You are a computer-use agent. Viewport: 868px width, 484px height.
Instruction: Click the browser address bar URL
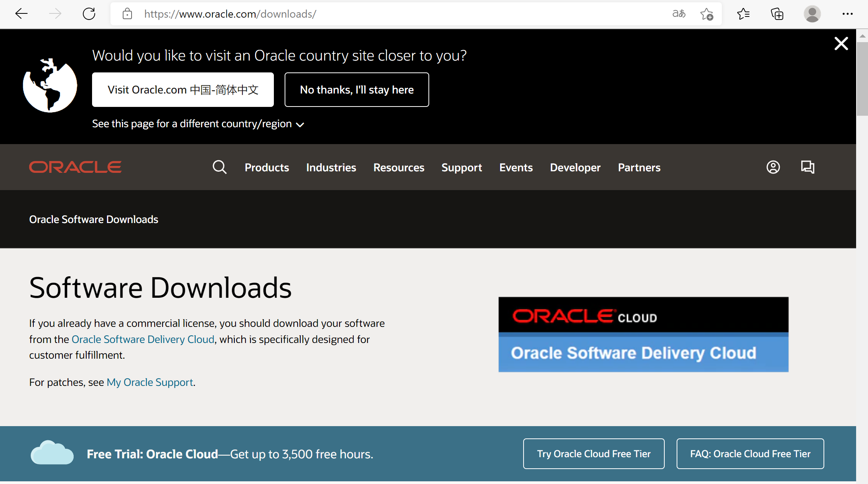point(230,14)
